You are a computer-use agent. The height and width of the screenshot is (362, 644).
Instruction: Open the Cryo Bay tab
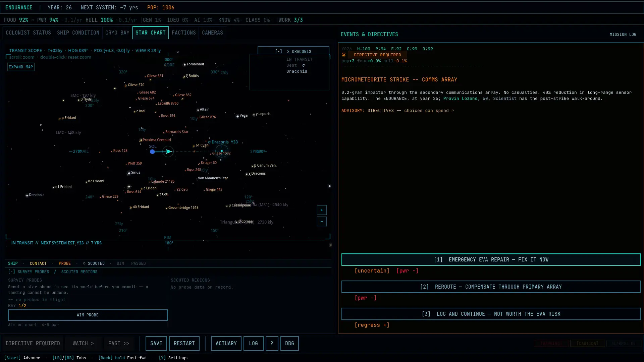[117, 33]
